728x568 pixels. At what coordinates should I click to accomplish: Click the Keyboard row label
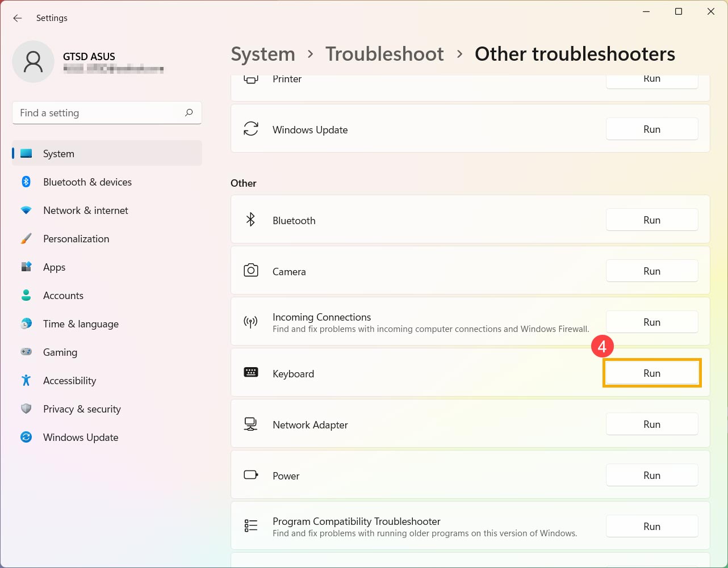pyautogui.click(x=293, y=373)
